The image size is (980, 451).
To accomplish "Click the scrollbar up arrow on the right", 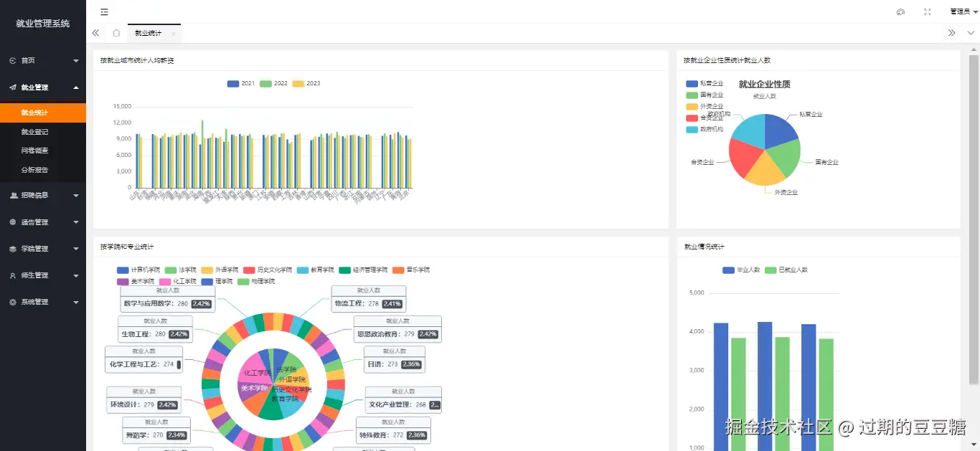I will 974,50.
